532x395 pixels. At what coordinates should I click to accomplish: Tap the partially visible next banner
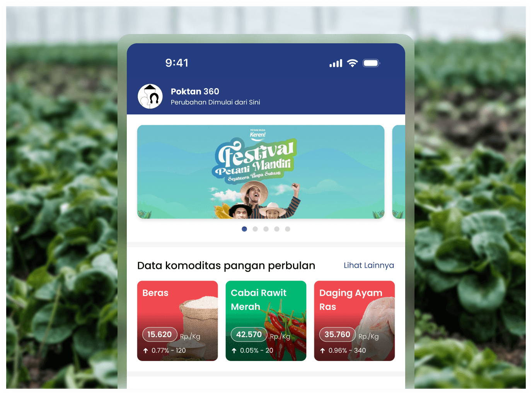pyautogui.click(x=399, y=172)
